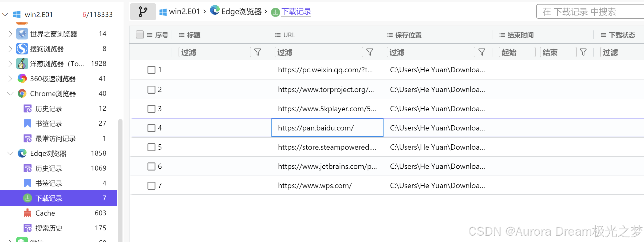Click the filter funnel for the 保存位置 column
644x242 pixels.
[x=482, y=52]
